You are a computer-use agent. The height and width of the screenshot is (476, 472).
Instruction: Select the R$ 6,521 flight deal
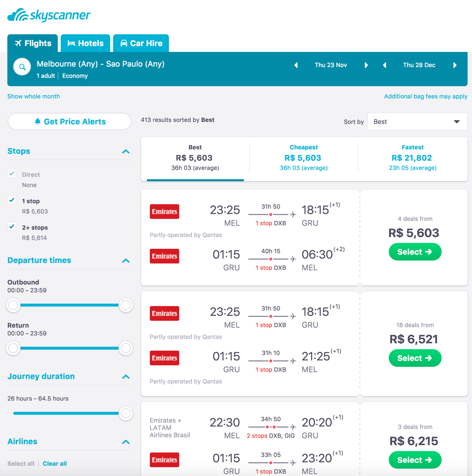(x=415, y=358)
